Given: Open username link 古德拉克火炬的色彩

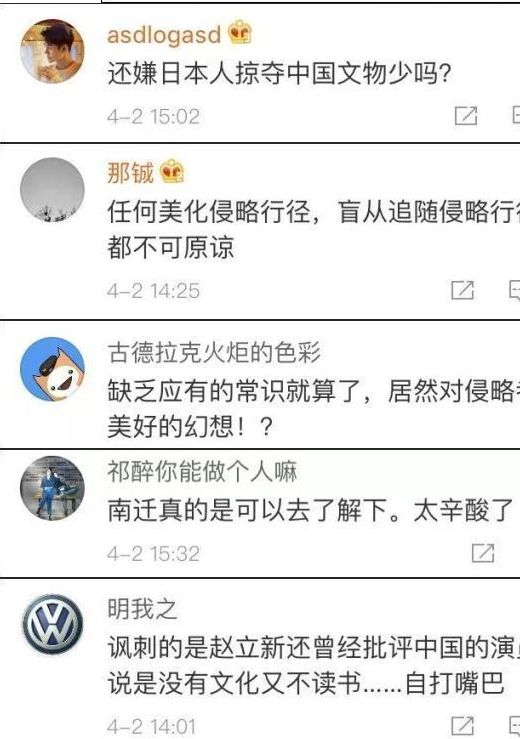Looking at the screenshot, I should [214, 352].
